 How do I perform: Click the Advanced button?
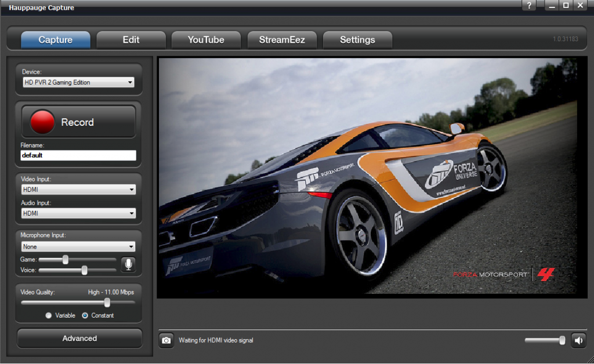(x=79, y=338)
